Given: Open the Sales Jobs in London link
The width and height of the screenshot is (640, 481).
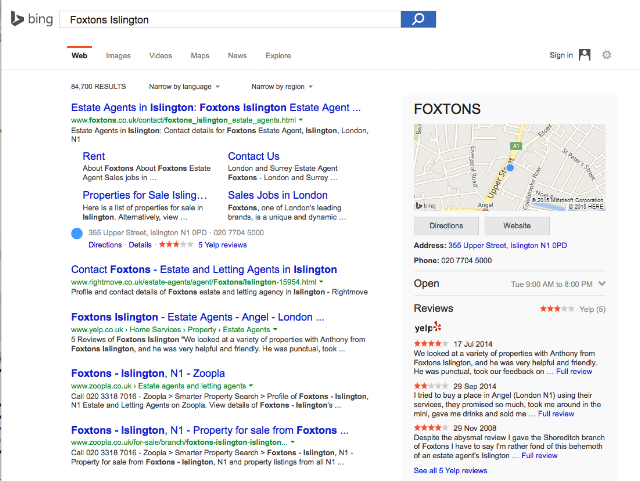Looking at the screenshot, I should (278, 195).
